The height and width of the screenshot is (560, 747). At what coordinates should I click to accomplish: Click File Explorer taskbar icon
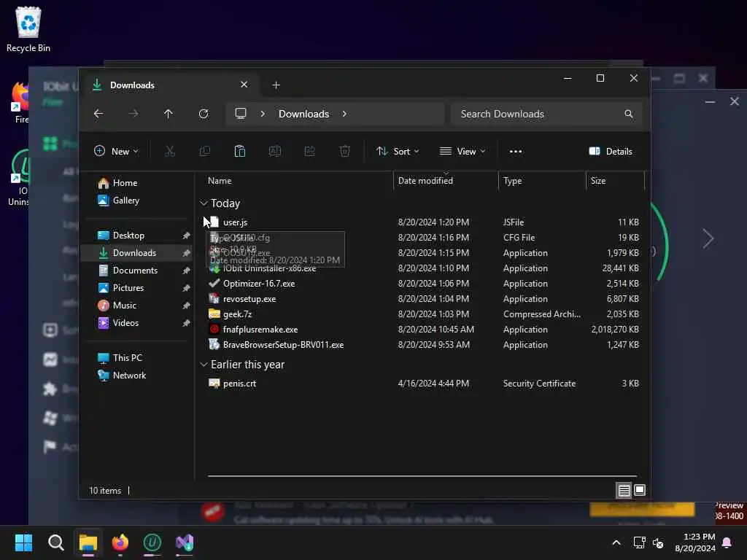pos(88,542)
